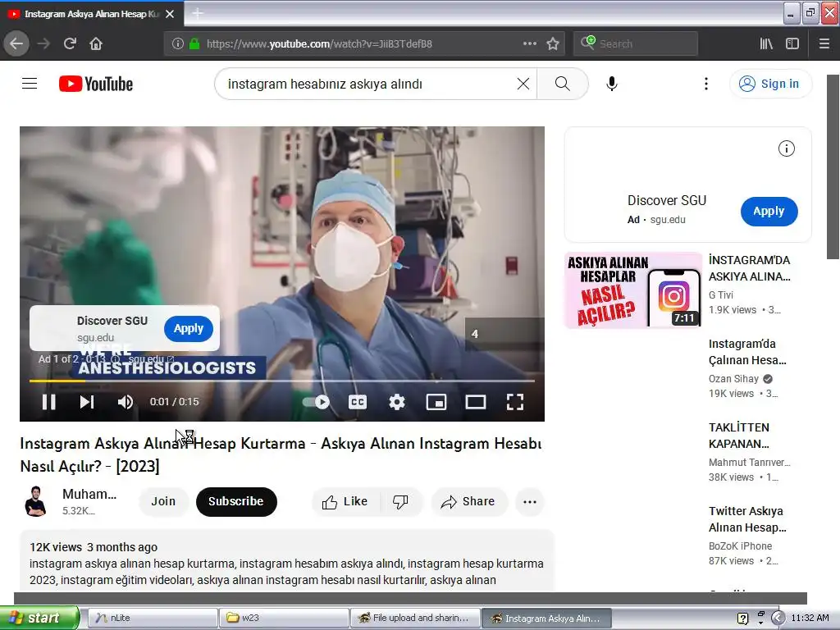The width and height of the screenshot is (840, 630).
Task: Click the ad info icon in video overlay
Action: (x=115, y=359)
